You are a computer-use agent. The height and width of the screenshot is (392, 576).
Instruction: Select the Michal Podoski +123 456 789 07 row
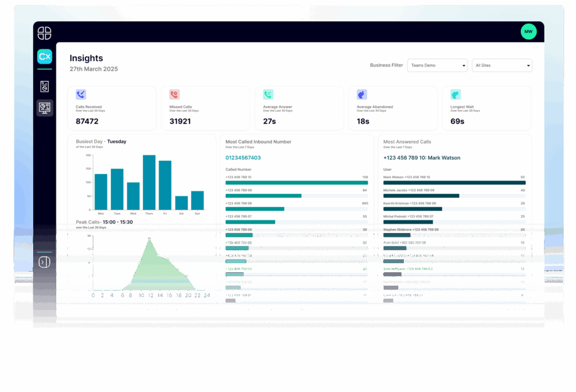pyautogui.click(x=454, y=219)
